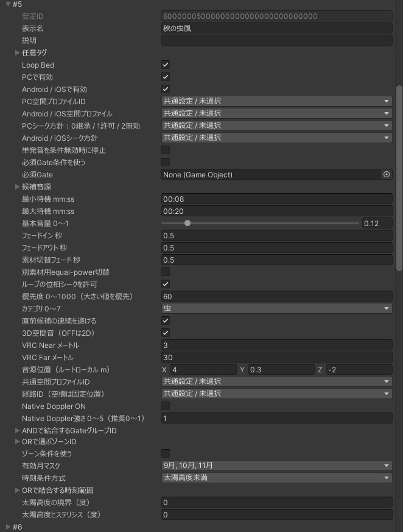403x532 pixels.
Task: Click the 安定ID field
Action: 276,16
